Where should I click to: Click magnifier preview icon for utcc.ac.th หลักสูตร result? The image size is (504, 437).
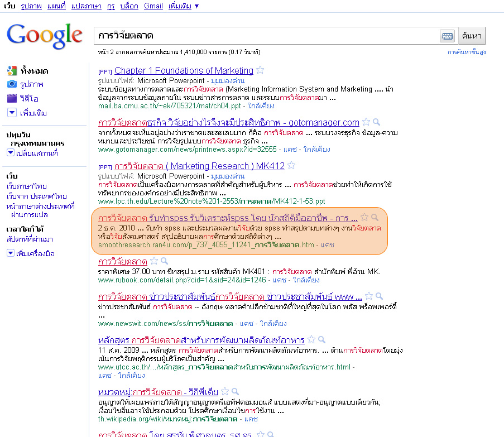(321, 339)
